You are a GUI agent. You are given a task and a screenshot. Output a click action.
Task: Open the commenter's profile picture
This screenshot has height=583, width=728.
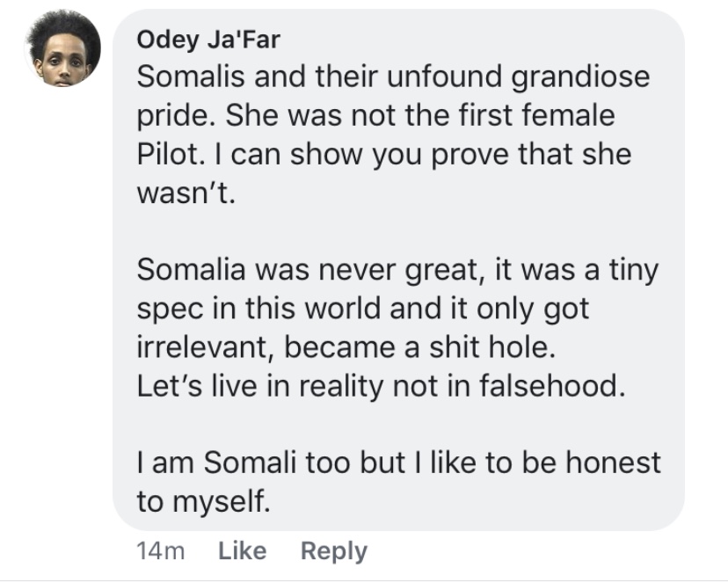tap(62, 52)
